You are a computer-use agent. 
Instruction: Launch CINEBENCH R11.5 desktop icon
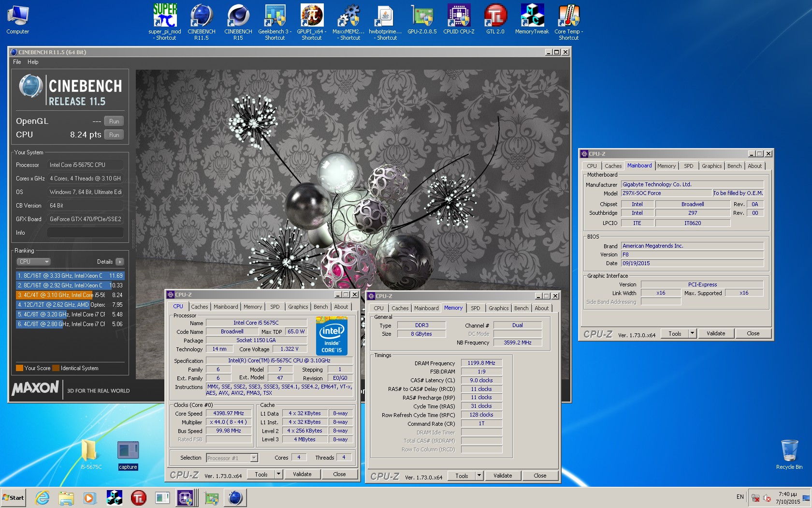202,21
